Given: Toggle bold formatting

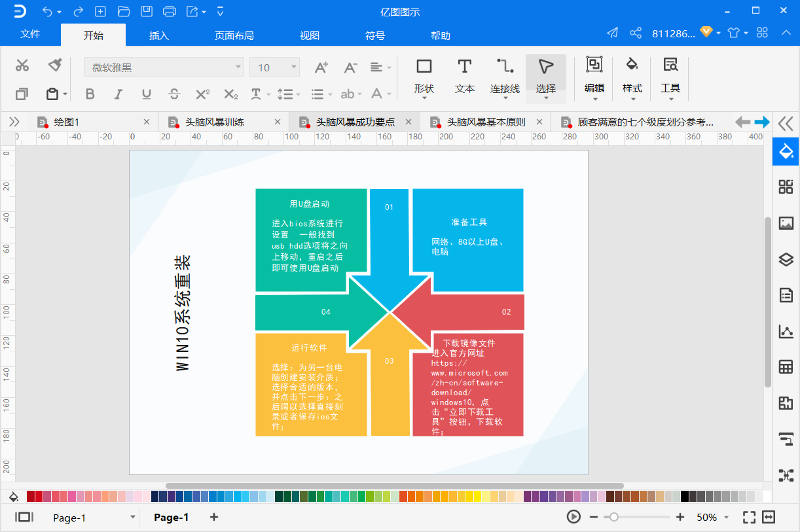Looking at the screenshot, I should 90,94.
